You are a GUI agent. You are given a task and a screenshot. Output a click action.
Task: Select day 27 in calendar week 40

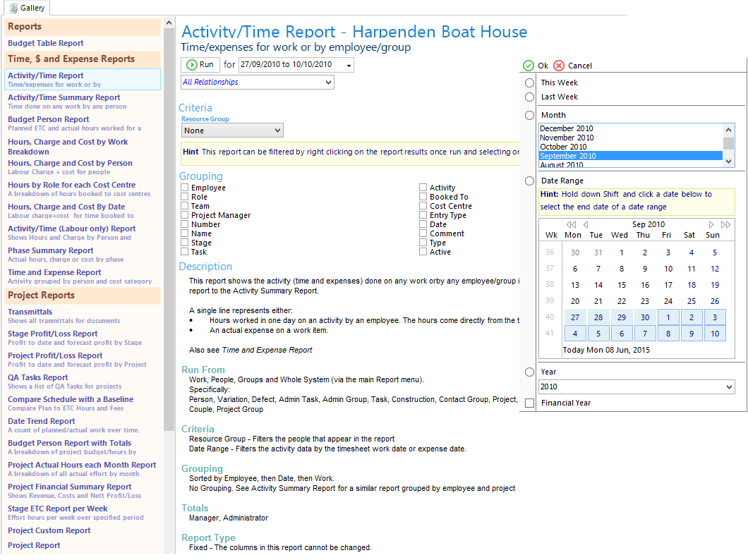pyautogui.click(x=575, y=317)
